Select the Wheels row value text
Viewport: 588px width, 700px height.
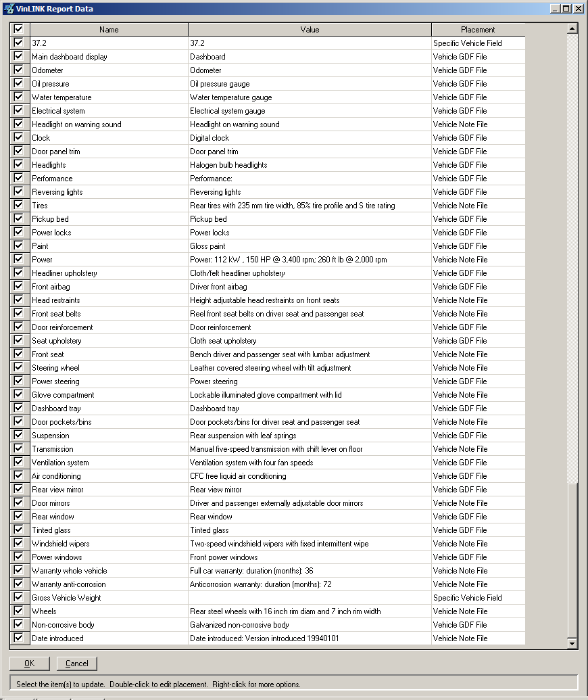click(285, 611)
